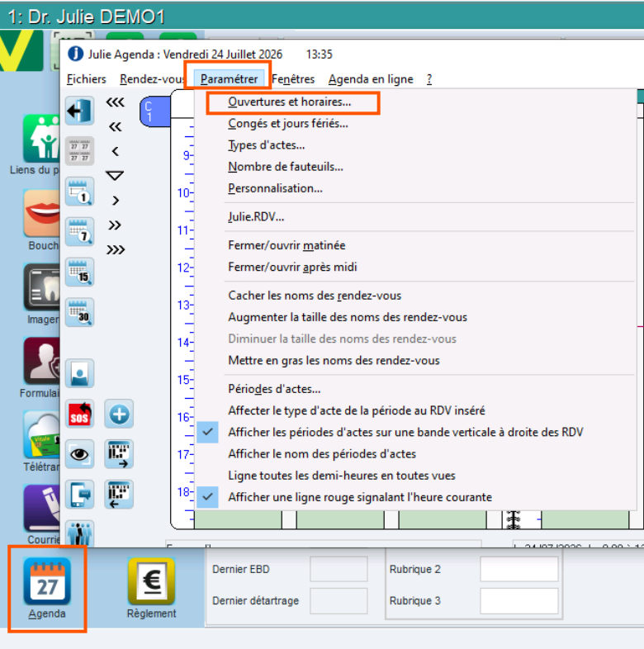The image size is (644, 649).
Task: Open the Fenêtres menu
Action: tap(293, 78)
